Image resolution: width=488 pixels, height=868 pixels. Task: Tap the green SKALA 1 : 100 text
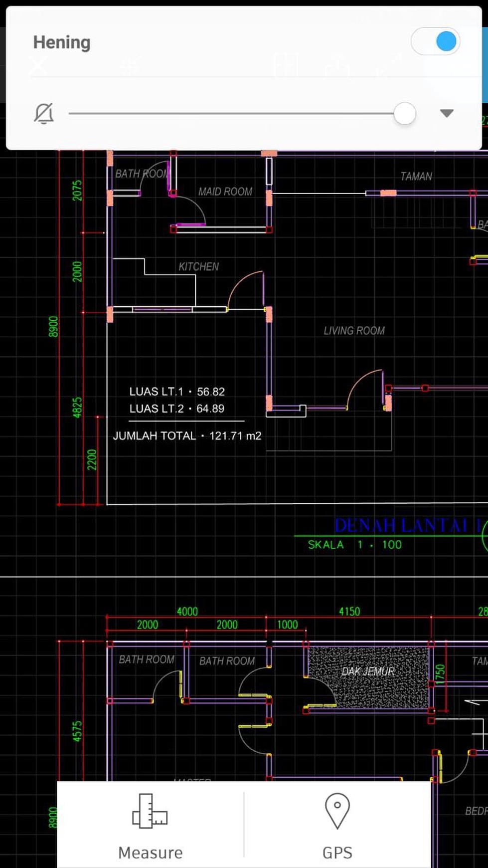click(x=354, y=545)
